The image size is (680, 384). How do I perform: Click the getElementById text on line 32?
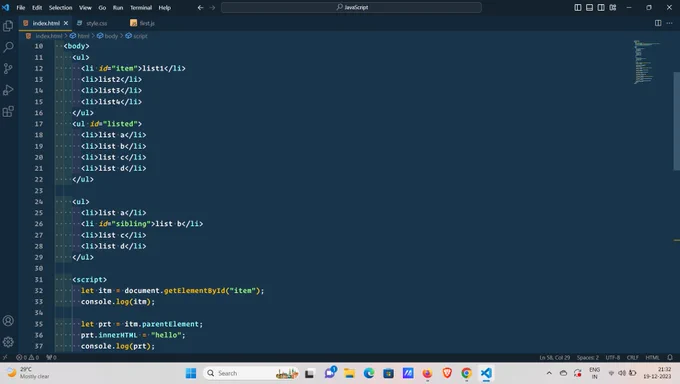pos(194,290)
